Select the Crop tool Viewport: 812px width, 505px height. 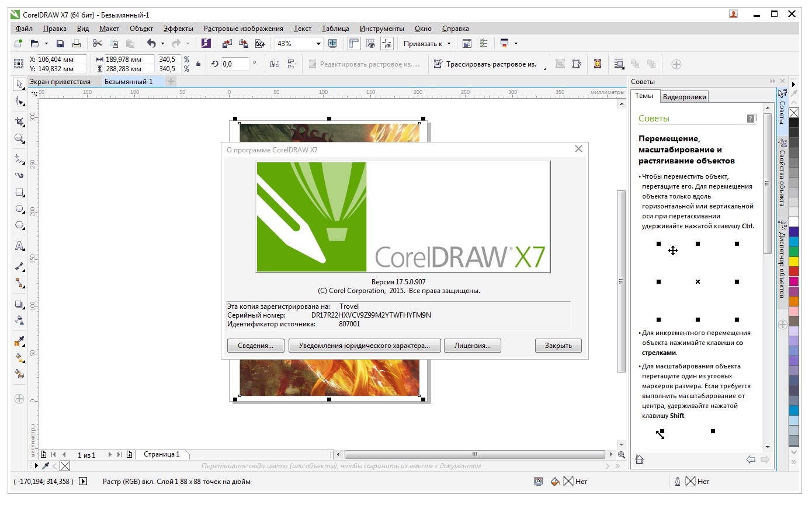(19, 122)
